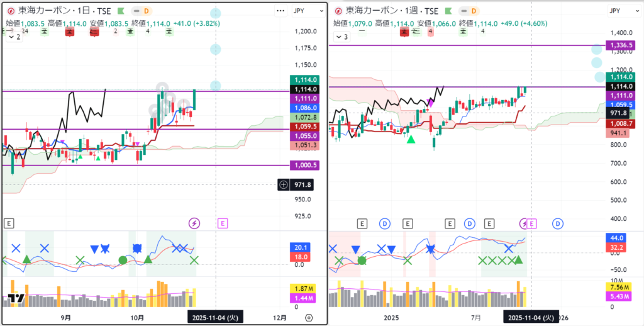
Task: Click the settings gear on the daily chart's time axis
Action: coord(309,317)
